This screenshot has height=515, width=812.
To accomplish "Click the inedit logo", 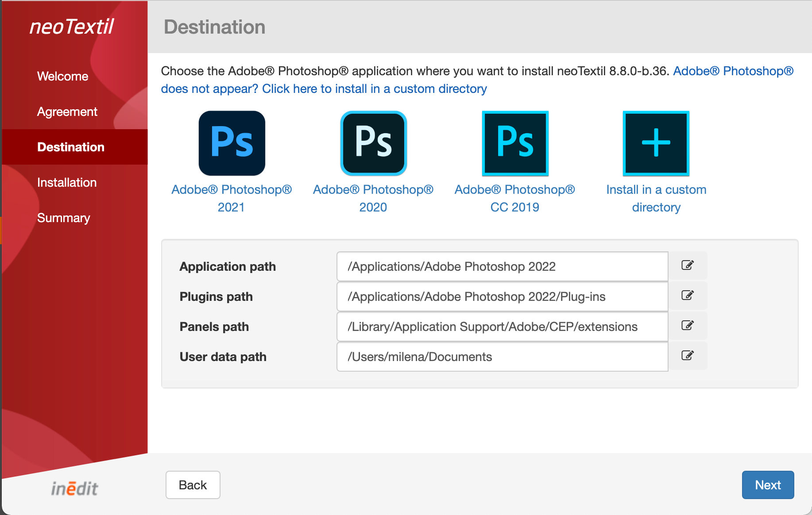I will tap(74, 488).
